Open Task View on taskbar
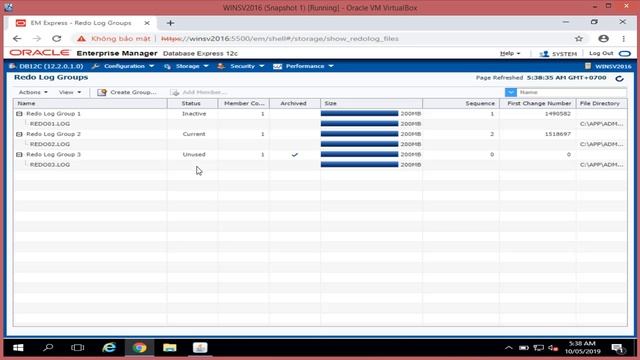 77,348
